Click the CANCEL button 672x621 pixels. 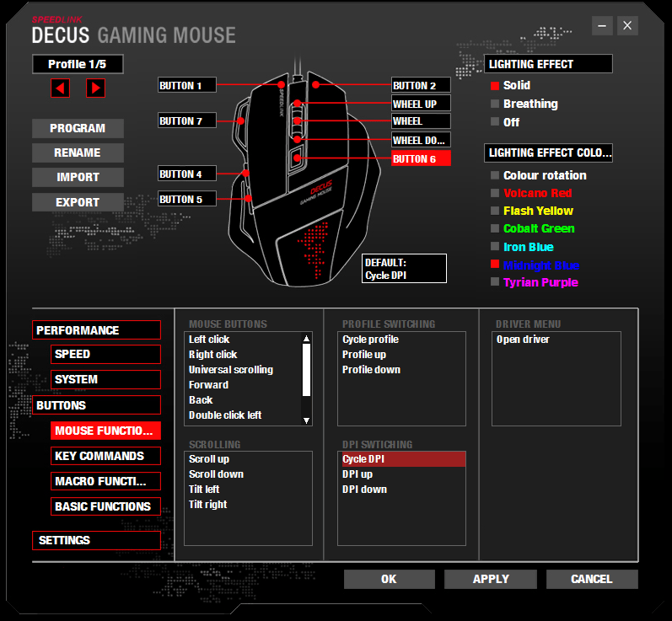tap(592, 579)
